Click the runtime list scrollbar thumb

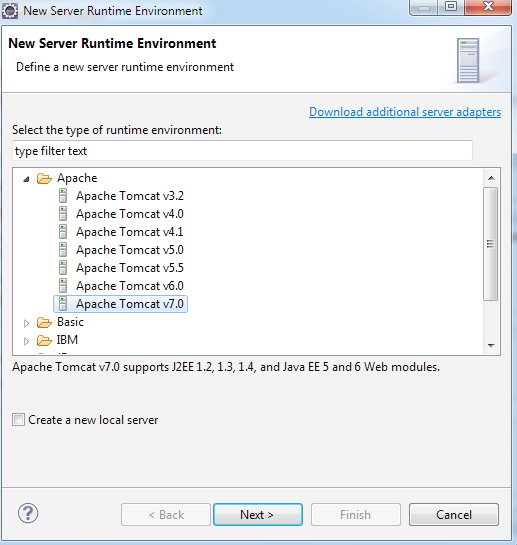pyautogui.click(x=491, y=244)
